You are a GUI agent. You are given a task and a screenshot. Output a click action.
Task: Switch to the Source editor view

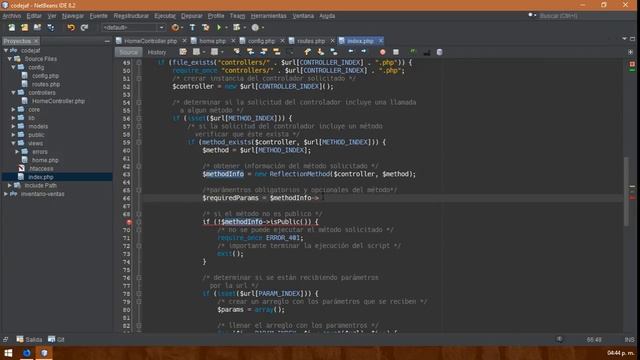129,52
